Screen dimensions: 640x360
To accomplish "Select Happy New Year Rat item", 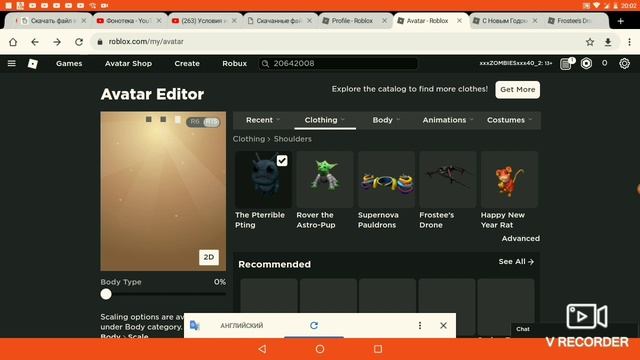I will click(x=509, y=190).
